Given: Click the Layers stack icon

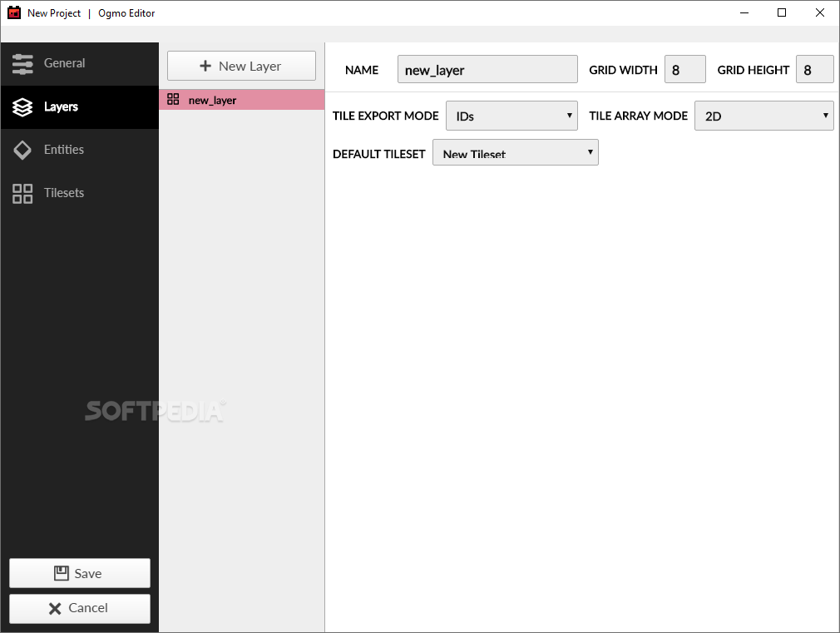Looking at the screenshot, I should [x=22, y=107].
